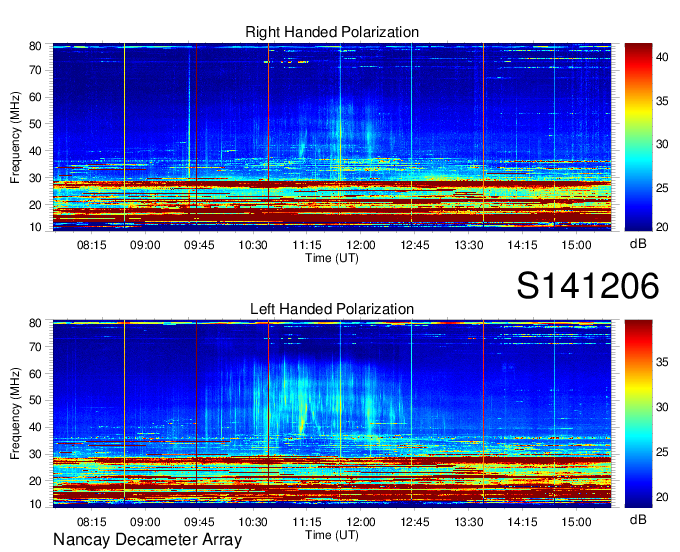Screen dimensions: 680x552
Task: Click the 12:00 tick under the Left Handed plot
Action: [361, 522]
